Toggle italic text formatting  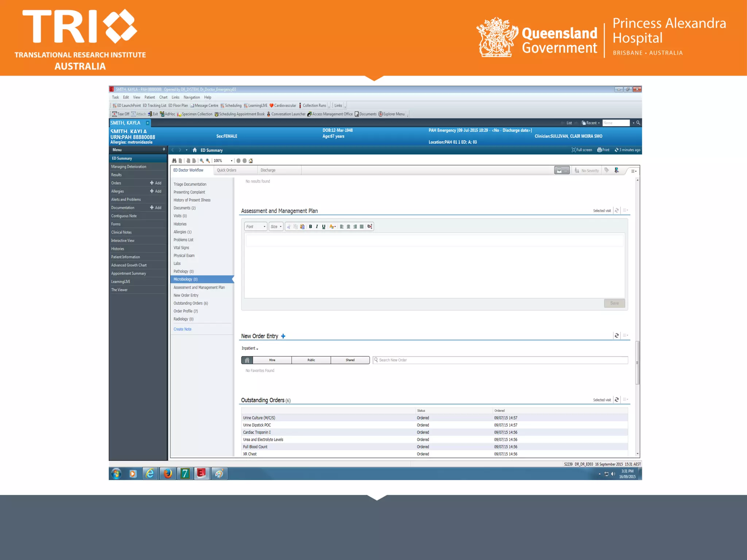(x=317, y=226)
